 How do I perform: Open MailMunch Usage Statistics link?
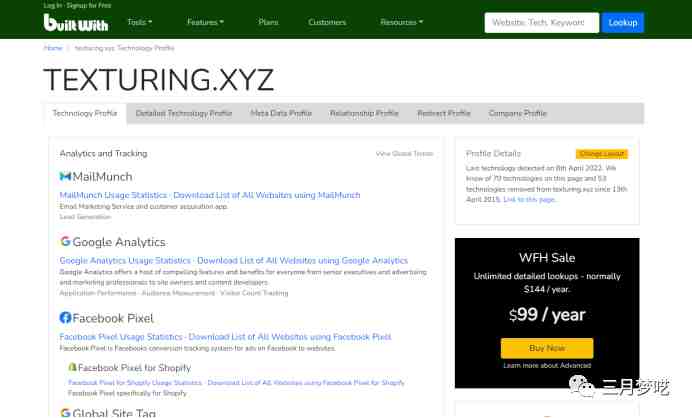[113, 195]
